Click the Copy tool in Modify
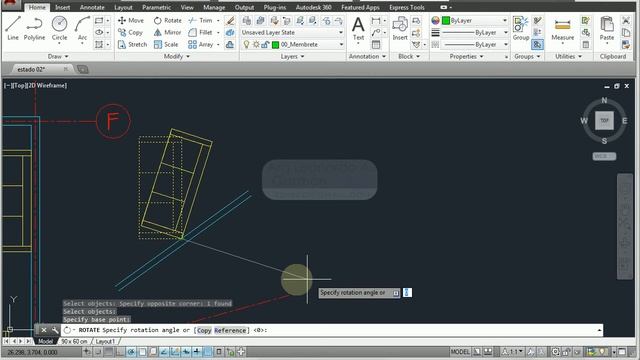The height and width of the screenshot is (360, 640). (x=130, y=32)
